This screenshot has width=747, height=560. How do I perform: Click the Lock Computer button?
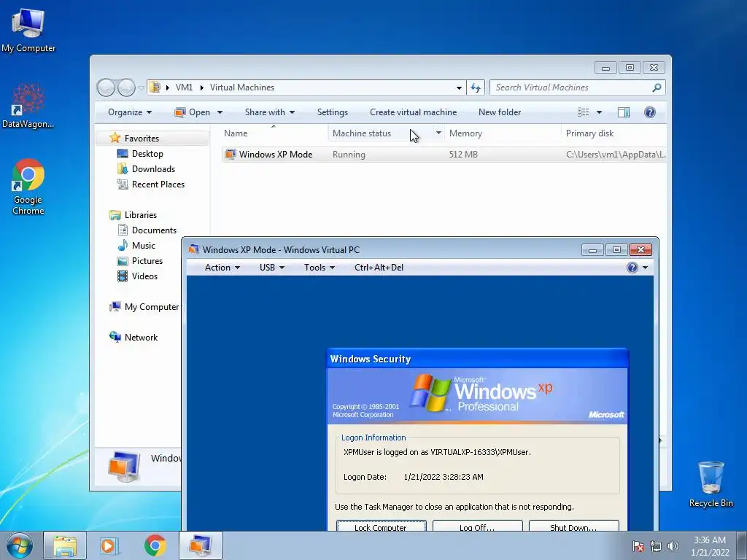pyautogui.click(x=381, y=526)
